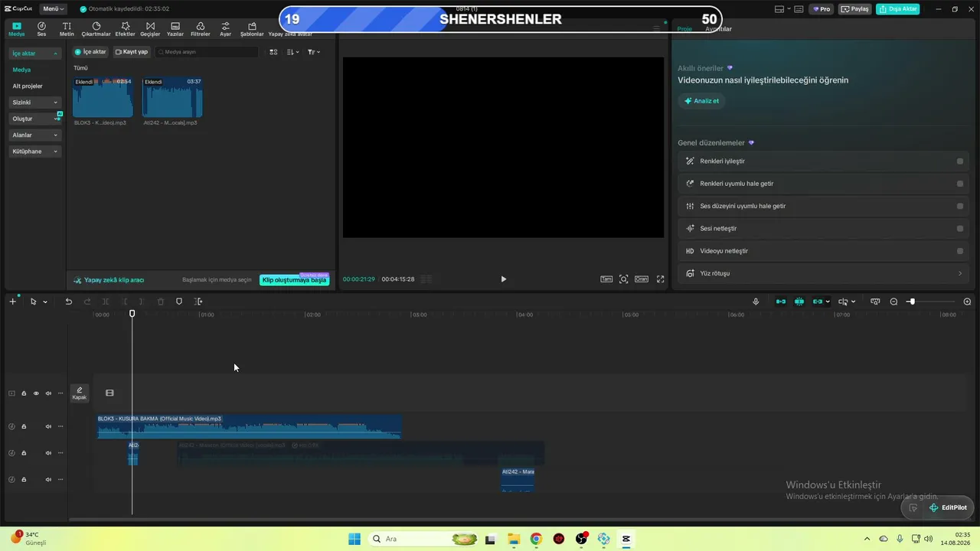Open the Şablonlar templates icon
Image resolution: width=980 pixels, height=551 pixels.
(252, 29)
